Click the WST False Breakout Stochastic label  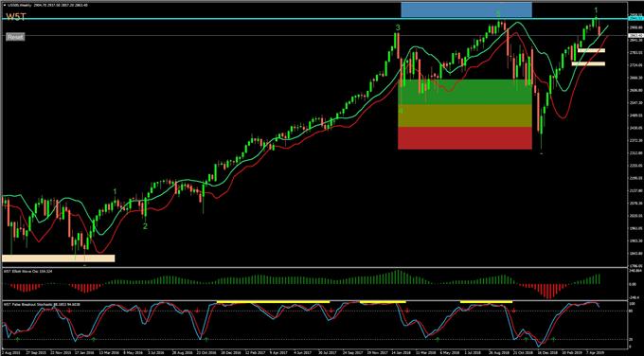(x=27, y=304)
